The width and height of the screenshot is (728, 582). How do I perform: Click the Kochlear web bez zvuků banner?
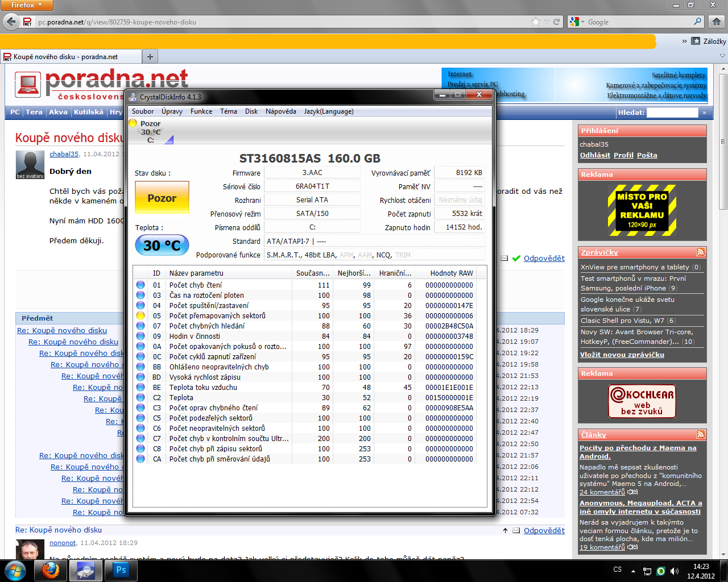642,401
